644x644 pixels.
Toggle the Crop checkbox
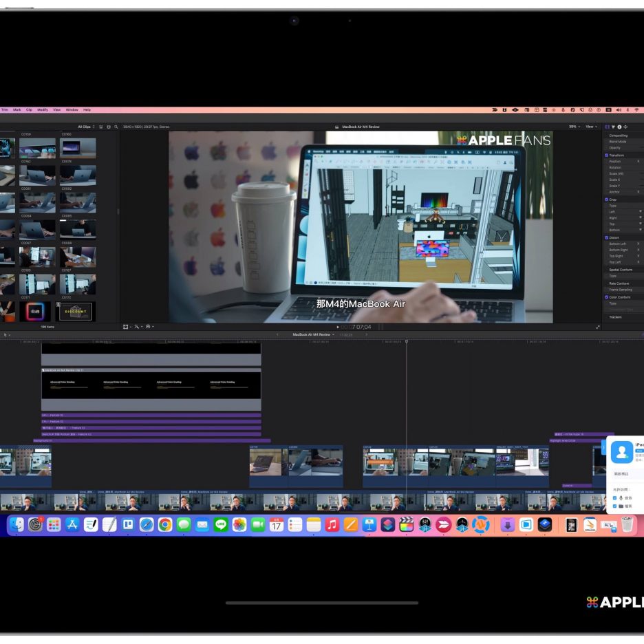pyautogui.click(x=606, y=200)
